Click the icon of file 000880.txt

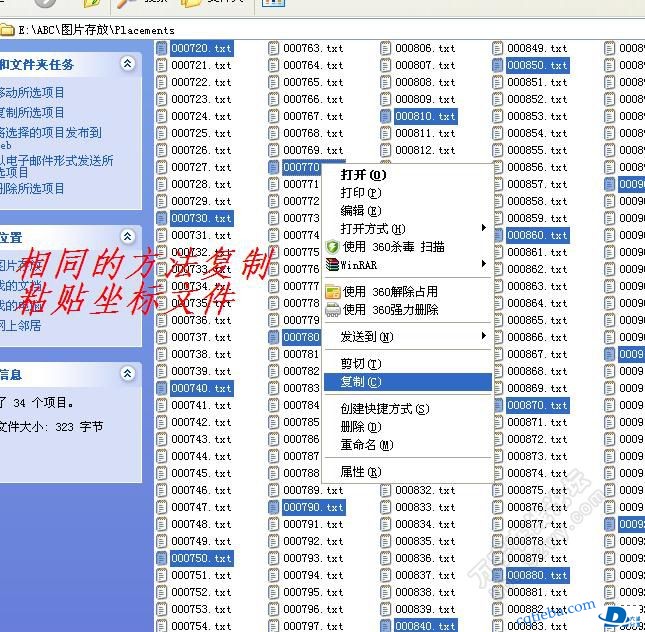498,575
